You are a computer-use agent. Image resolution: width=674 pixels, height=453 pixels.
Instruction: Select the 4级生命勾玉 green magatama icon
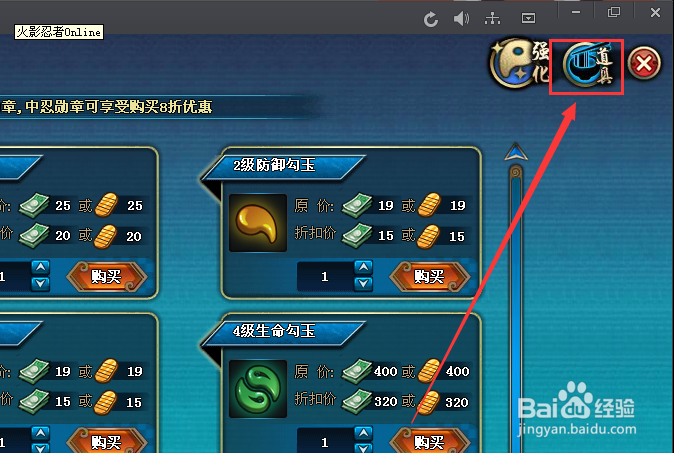point(258,389)
